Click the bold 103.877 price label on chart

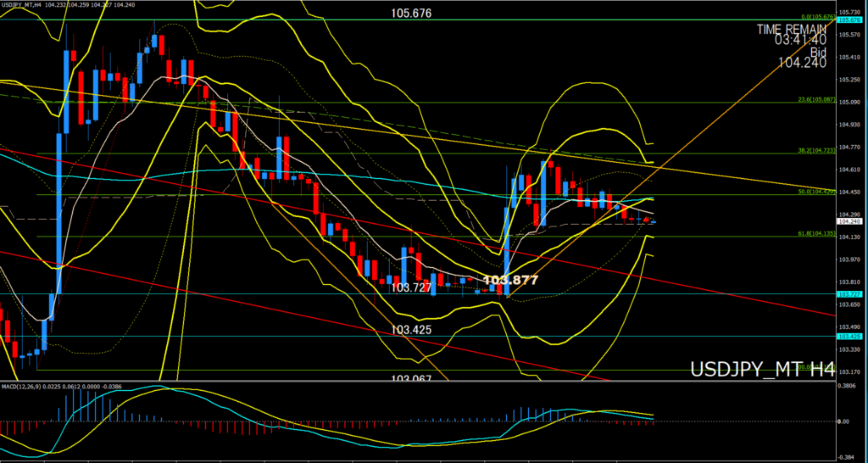(510, 280)
